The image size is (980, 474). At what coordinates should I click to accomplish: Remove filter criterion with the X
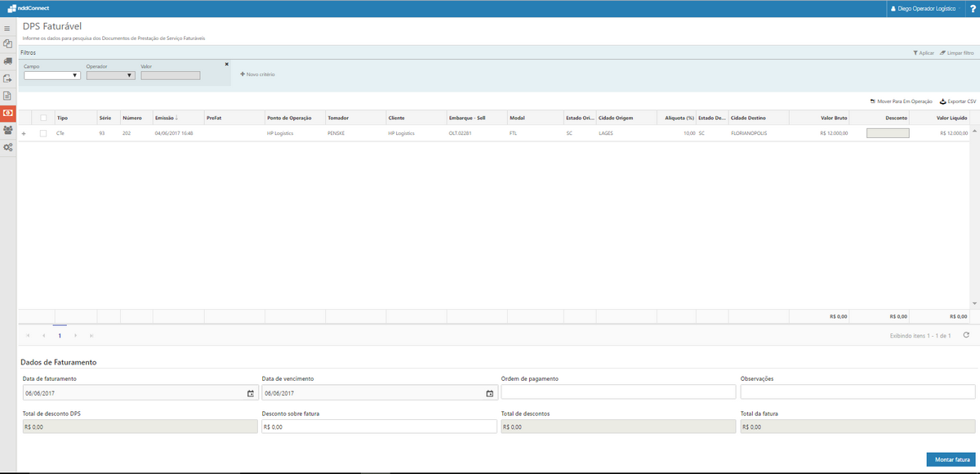(226, 64)
